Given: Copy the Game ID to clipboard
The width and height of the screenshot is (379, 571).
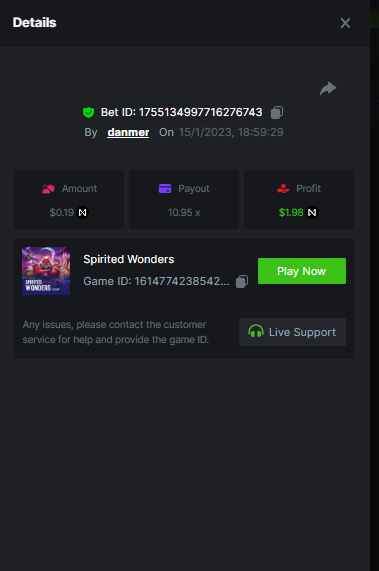Looking at the screenshot, I should pos(242,281).
